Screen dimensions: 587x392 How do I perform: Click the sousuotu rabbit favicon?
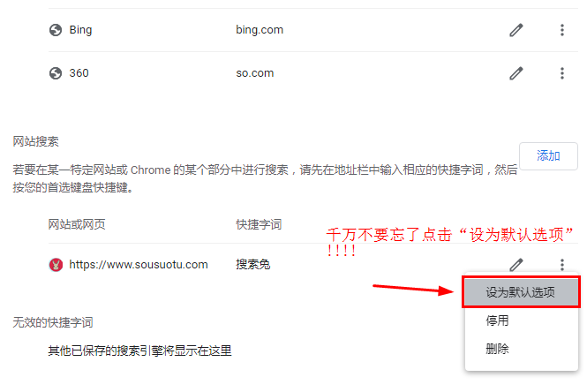pos(56,265)
